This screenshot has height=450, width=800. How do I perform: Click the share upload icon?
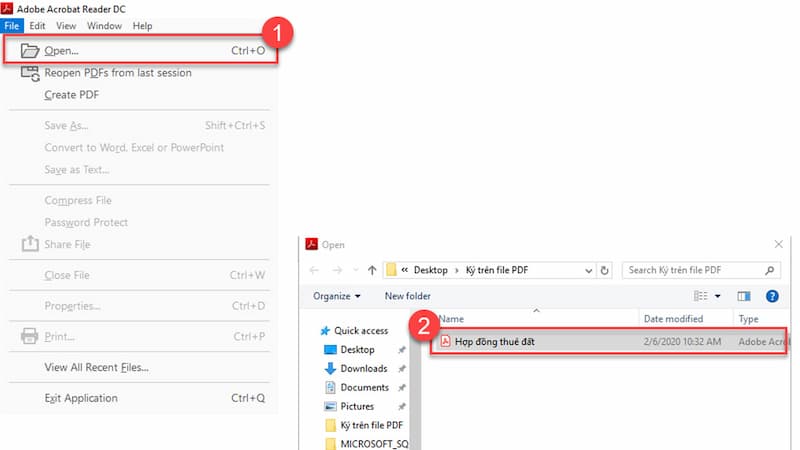(30, 244)
